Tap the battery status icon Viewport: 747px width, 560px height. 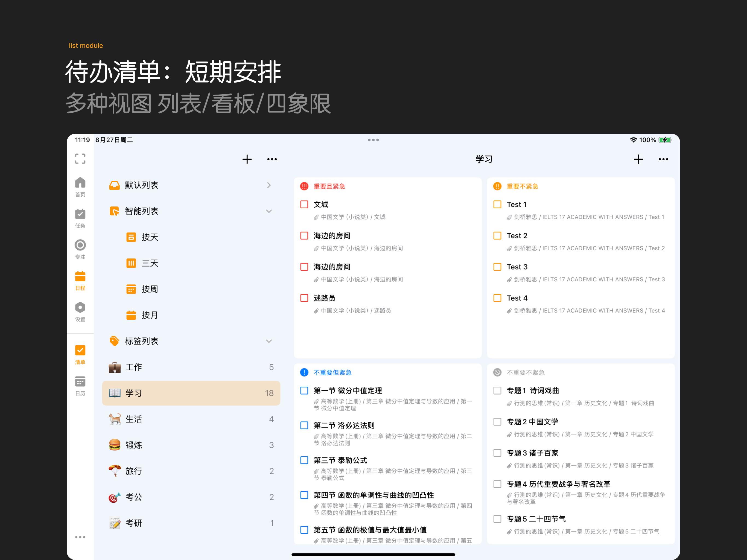coord(665,140)
